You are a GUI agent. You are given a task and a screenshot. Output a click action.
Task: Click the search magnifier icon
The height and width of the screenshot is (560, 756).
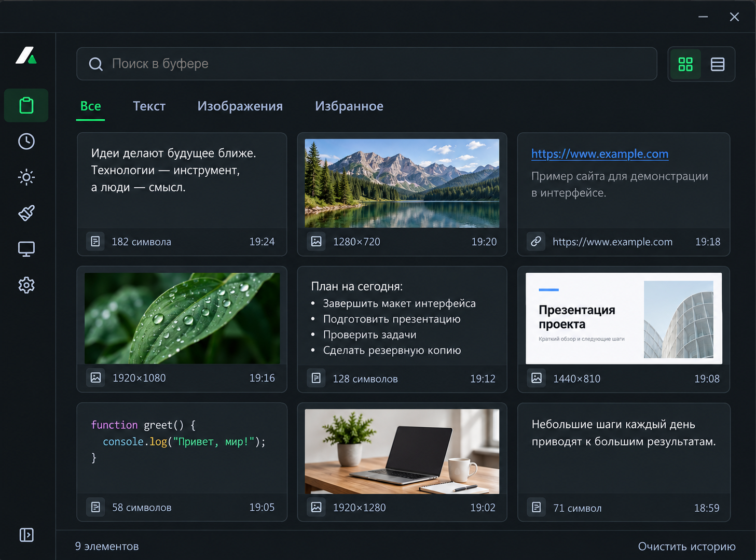point(96,64)
